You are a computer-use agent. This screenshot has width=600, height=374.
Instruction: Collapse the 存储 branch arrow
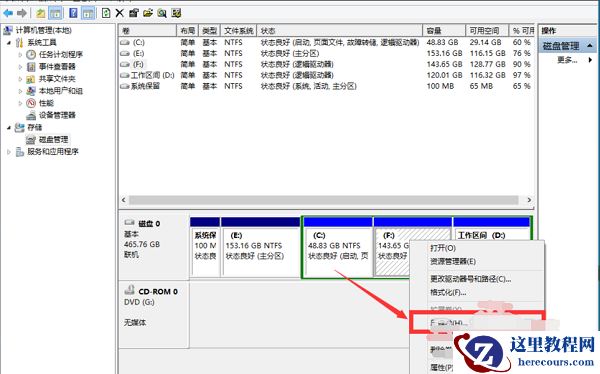point(9,127)
